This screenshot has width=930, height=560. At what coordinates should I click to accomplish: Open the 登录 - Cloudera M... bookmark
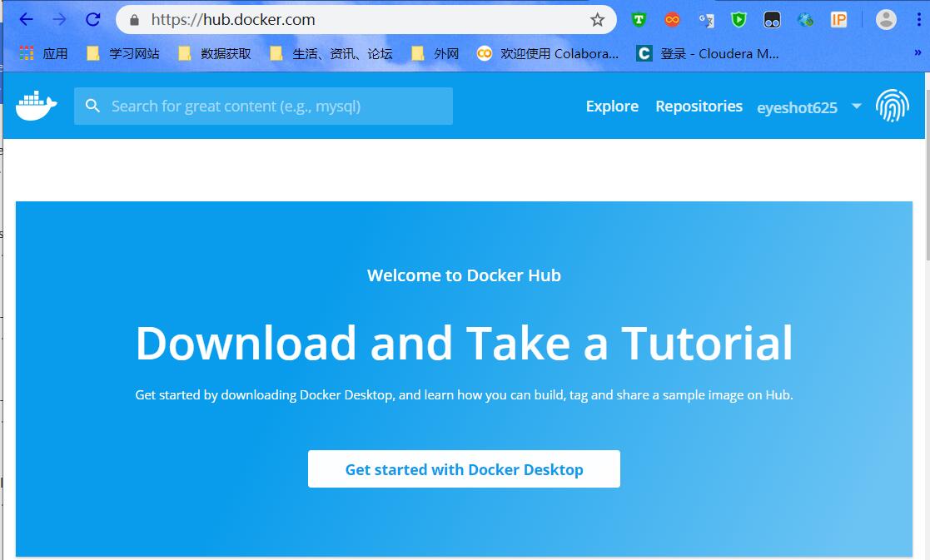click(708, 54)
